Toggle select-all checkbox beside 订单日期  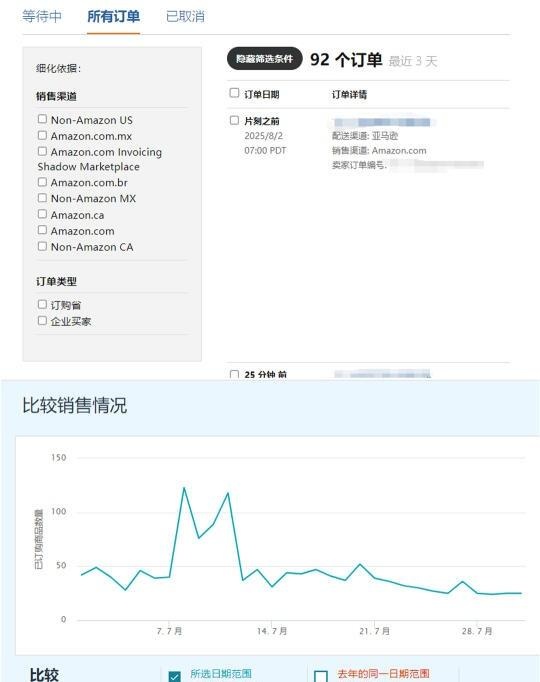(234, 93)
